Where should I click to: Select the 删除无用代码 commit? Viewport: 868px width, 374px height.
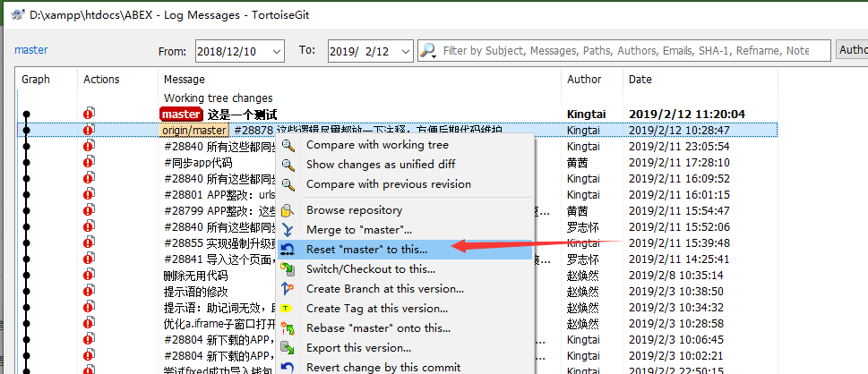(196, 276)
